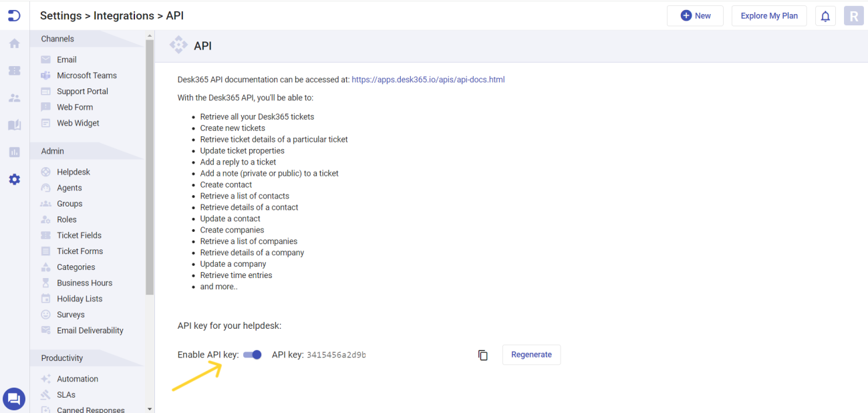
Task: Click the notifications bell icon
Action: coord(825,16)
